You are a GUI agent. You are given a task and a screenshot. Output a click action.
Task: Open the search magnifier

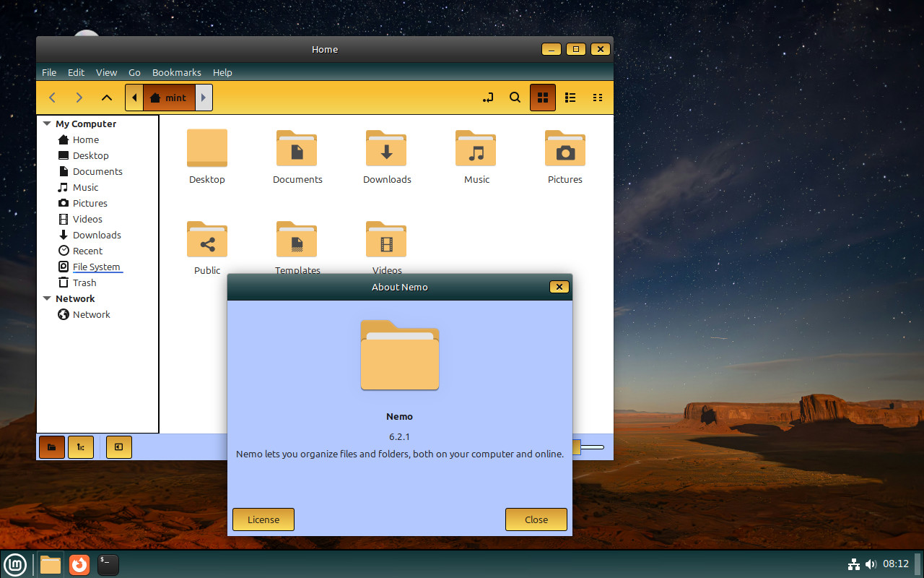point(515,98)
